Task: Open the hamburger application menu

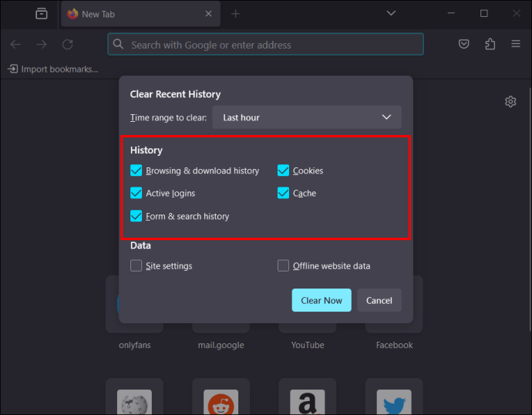Action: pos(516,44)
